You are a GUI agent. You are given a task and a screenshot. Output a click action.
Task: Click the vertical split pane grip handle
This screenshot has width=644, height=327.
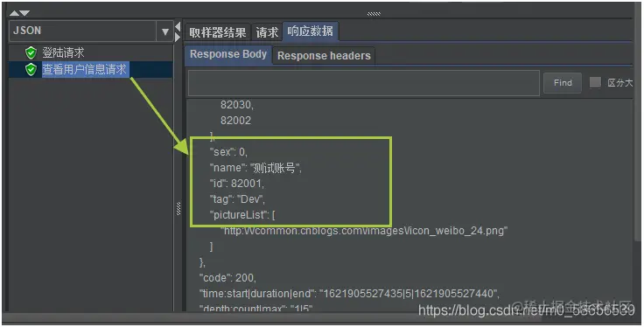pyautogui.click(x=178, y=208)
